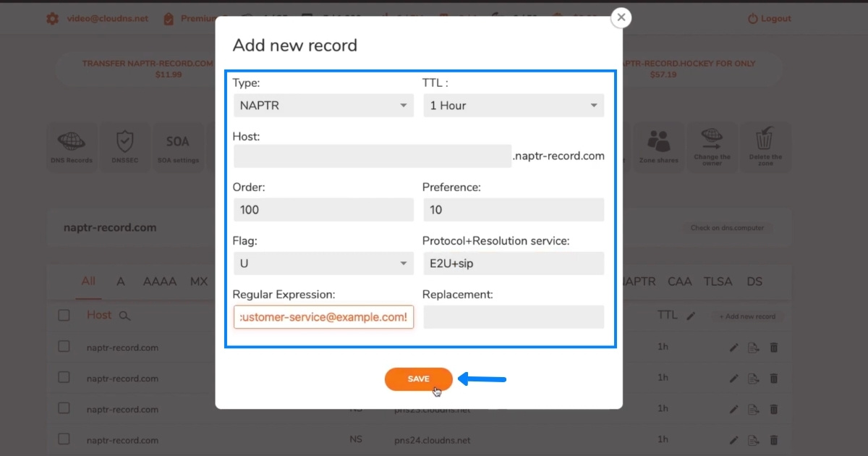
Task: Click the pencil icon next to TTL header
Action: point(691,316)
